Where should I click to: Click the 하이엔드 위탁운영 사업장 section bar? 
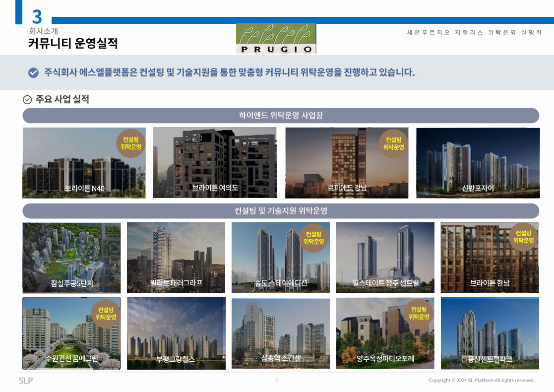click(281, 116)
